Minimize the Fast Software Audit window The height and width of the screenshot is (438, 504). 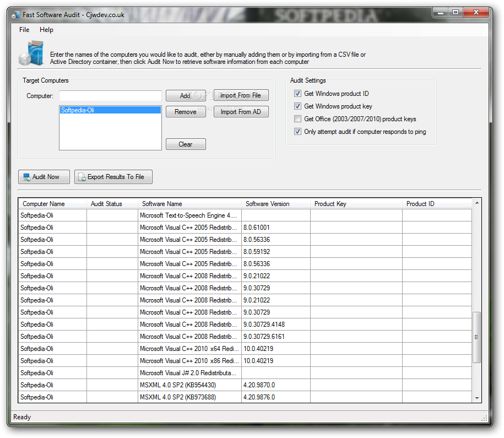tap(440, 13)
